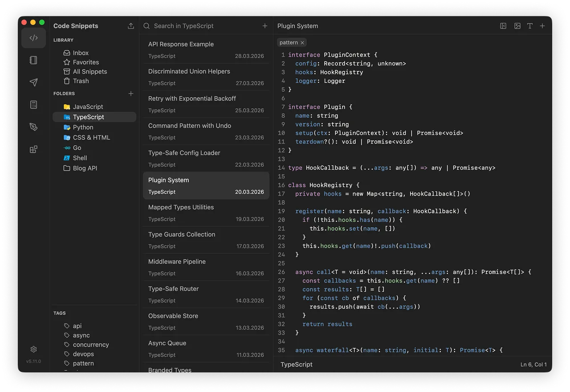This screenshot has width=570, height=392.
Task: Toggle the sidebar panel layout icon
Action: (503, 26)
